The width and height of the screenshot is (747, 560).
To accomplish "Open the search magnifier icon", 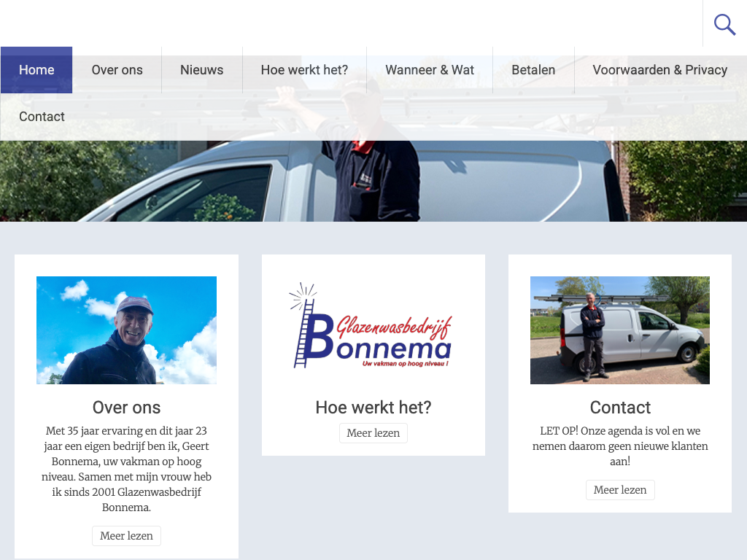I will tap(724, 24).
